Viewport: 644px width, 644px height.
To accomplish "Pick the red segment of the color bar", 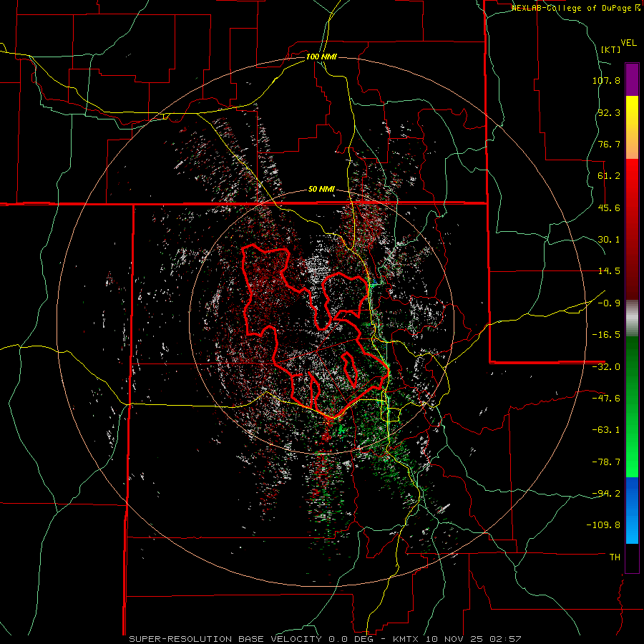I will [x=632, y=229].
